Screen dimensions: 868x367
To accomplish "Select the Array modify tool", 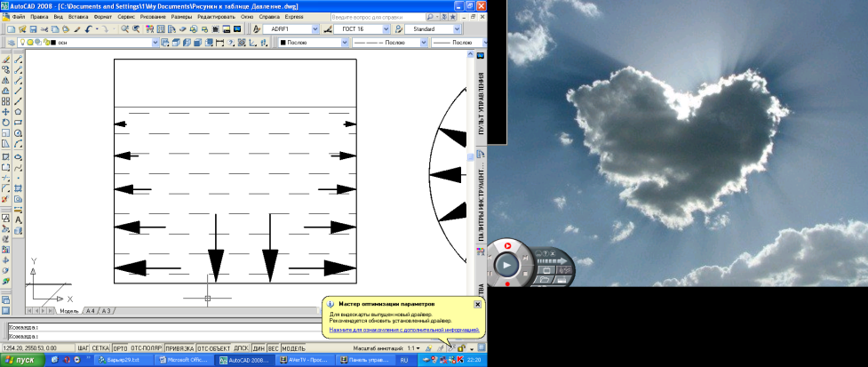I will click(x=6, y=100).
